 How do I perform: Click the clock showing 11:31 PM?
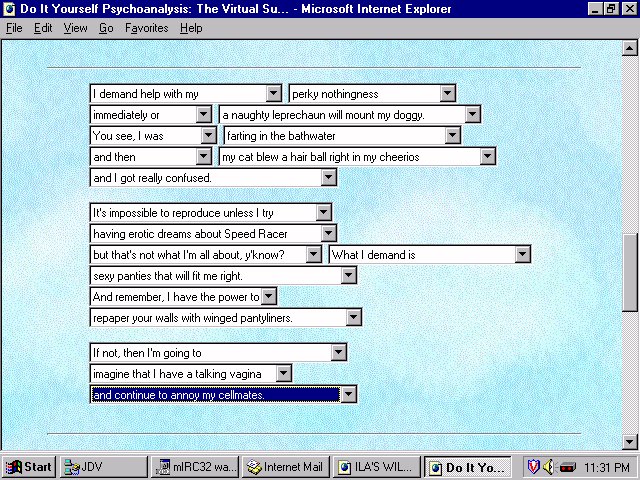point(609,467)
